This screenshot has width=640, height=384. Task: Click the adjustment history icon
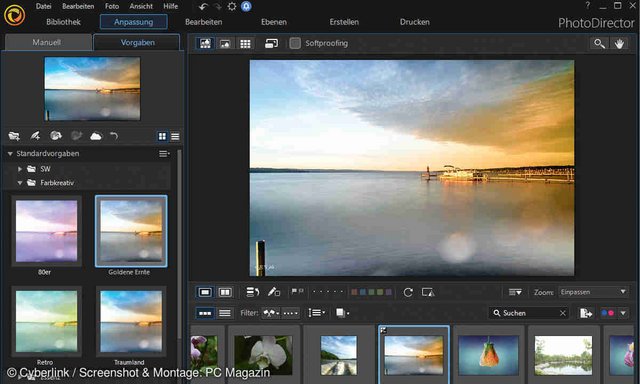click(x=253, y=292)
